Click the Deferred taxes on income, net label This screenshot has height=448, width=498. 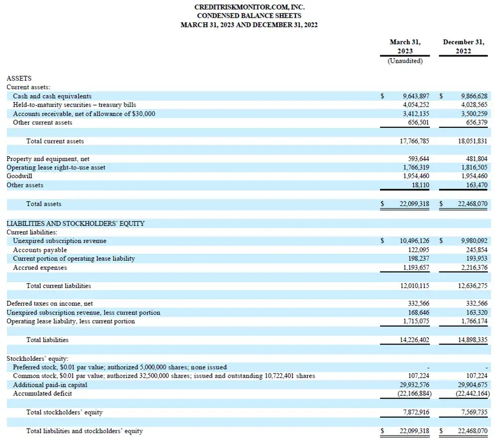49,304
